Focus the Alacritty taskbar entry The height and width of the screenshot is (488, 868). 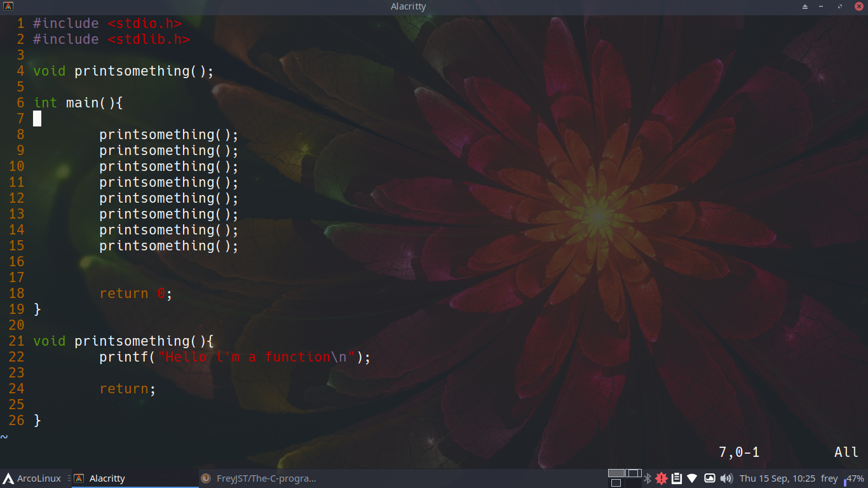[x=135, y=478]
